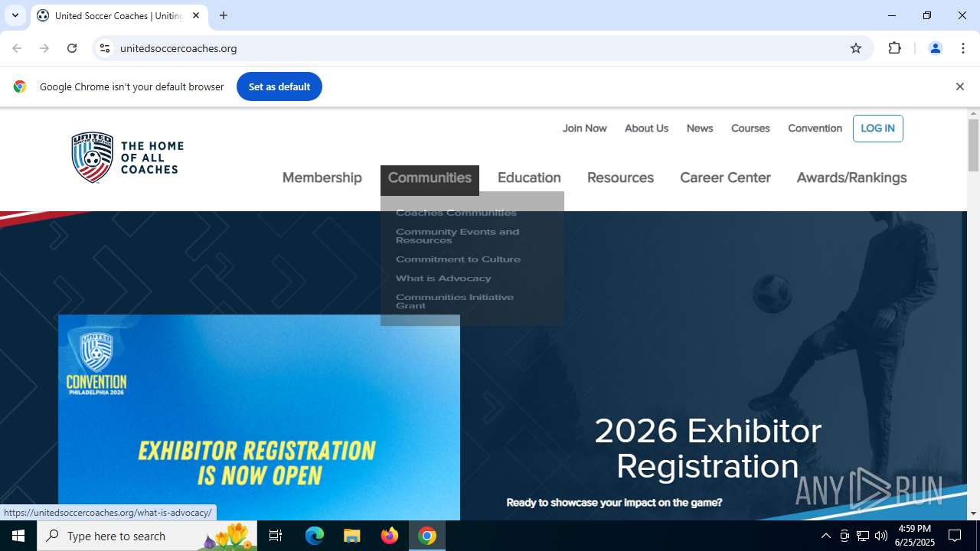Screen dimensions: 980x551
Task: Open the Extensions puzzle icon
Action: pyautogui.click(x=894, y=48)
